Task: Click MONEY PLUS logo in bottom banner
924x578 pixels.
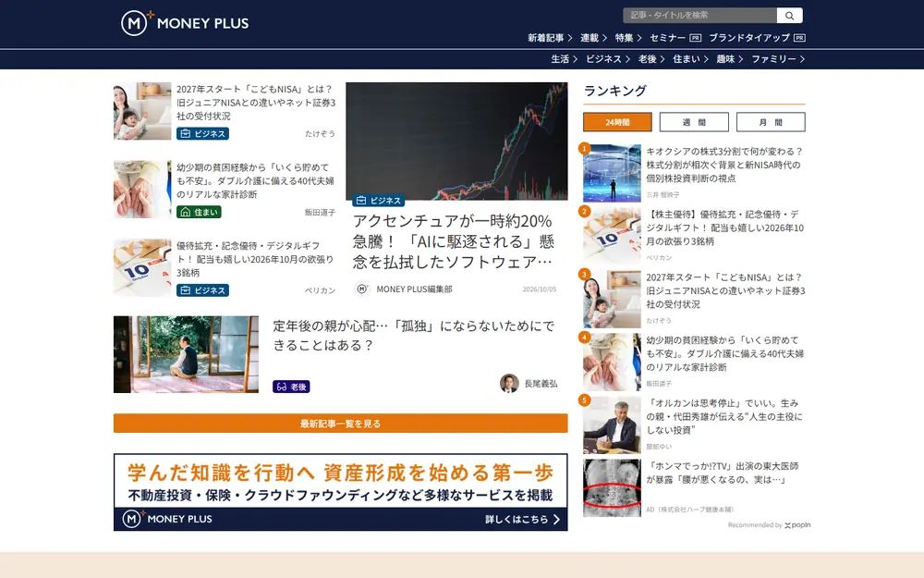Action: (x=167, y=519)
